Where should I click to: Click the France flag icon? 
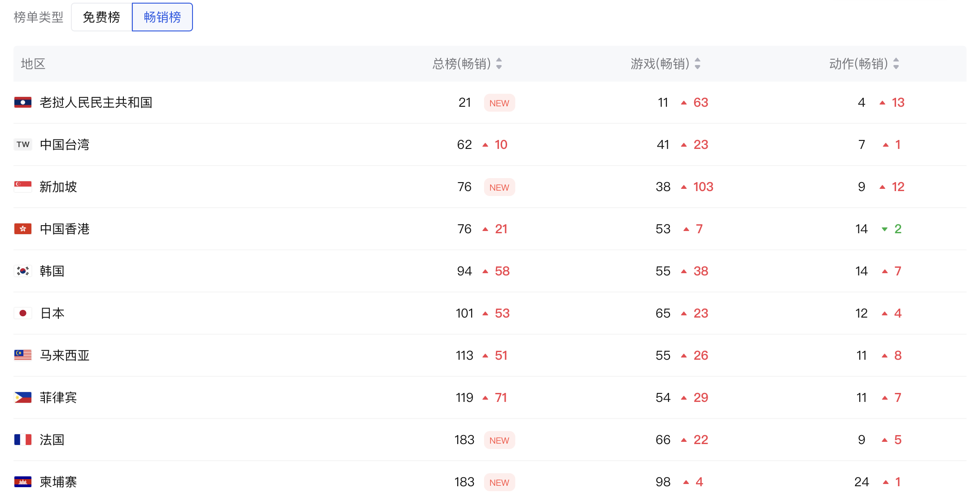click(23, 440)
